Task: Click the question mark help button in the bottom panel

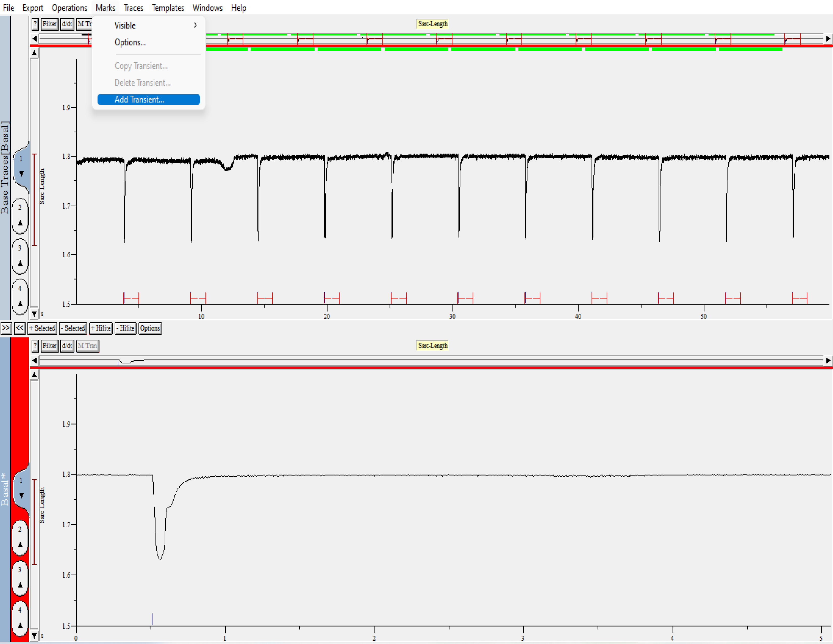Action: 35,346
